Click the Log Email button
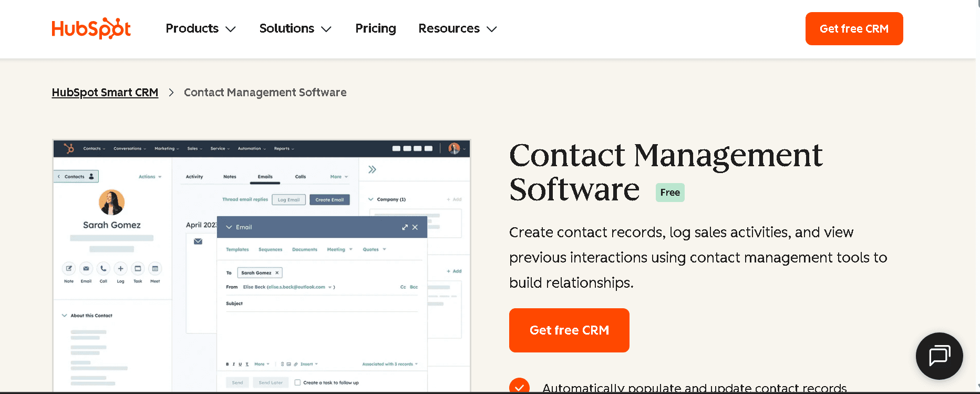The width and height of the screenshot is (980, 394). (x=288, y=200)
